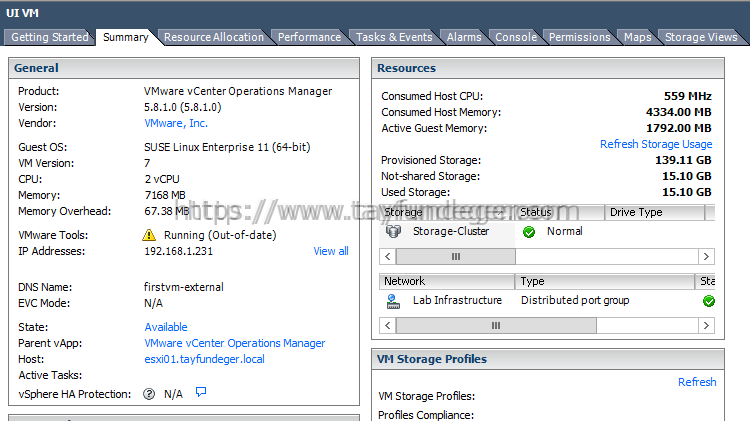Viewport: 750px width, 421px height.
Task: Click View all IP addresses link
Action: 331,251
